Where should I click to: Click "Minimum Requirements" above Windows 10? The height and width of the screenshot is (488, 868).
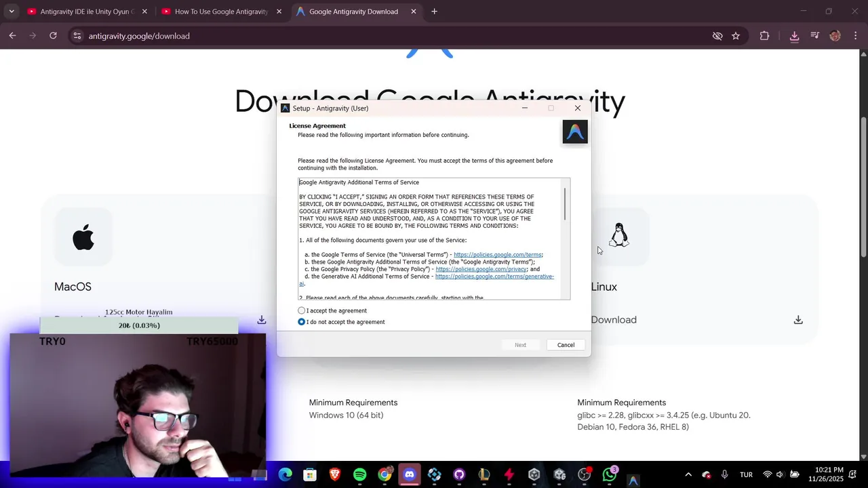(x=353, y=403)
